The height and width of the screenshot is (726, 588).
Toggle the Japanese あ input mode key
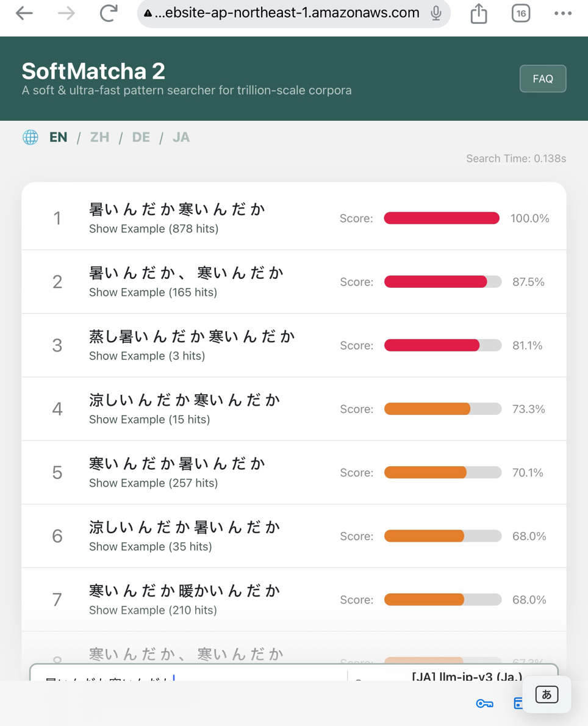click(x=547, y=694)
